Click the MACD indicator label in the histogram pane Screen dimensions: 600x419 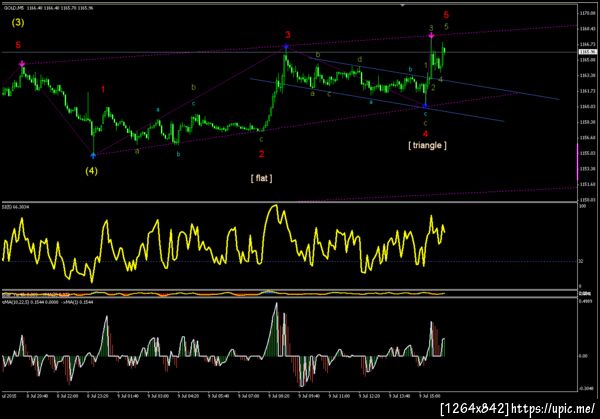(48, 302)
